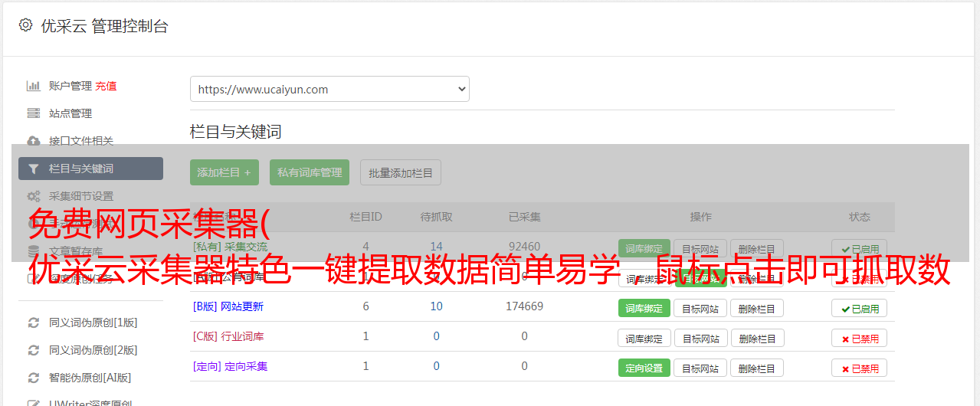The width and height of the screenshot is (980, 406).
Task: Click the server icon beside 站点管理
Action: pos(34,113)
